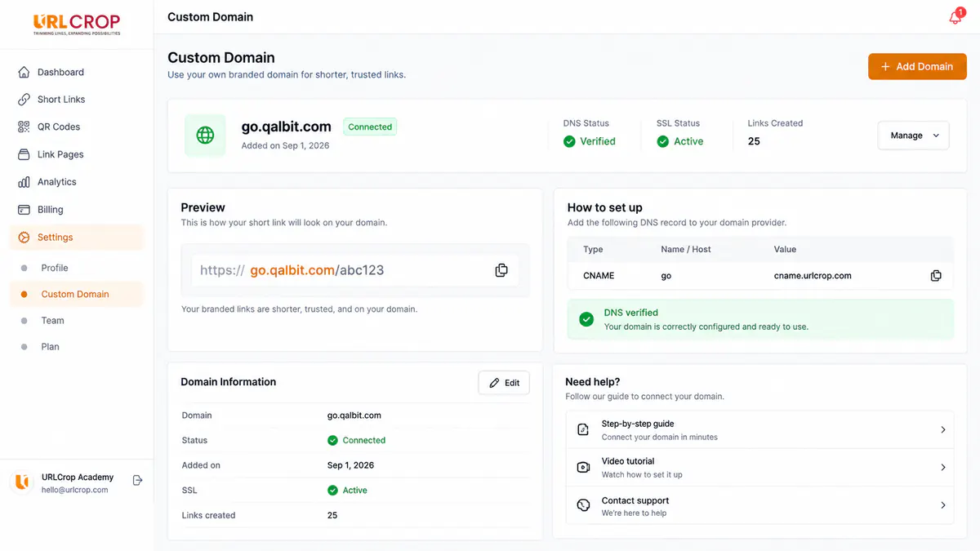Expand the Contact support chevron

[x=943, y=505]
